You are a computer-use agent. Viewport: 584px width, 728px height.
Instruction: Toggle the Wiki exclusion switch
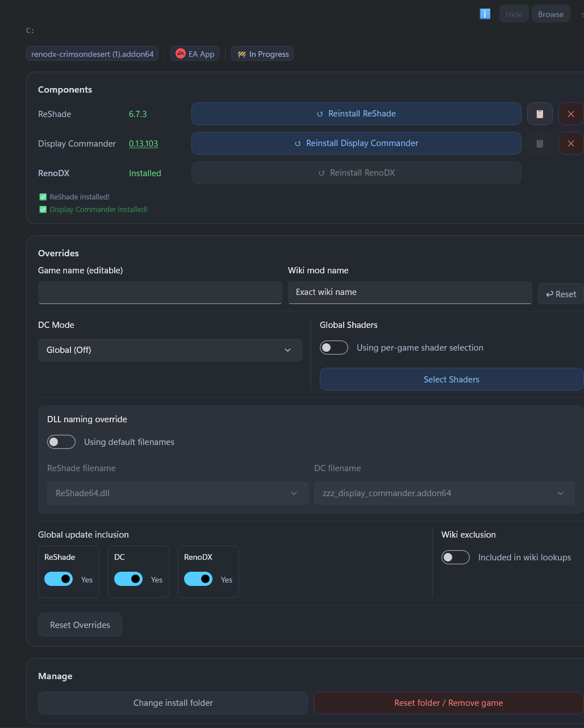tap(456, 557)
